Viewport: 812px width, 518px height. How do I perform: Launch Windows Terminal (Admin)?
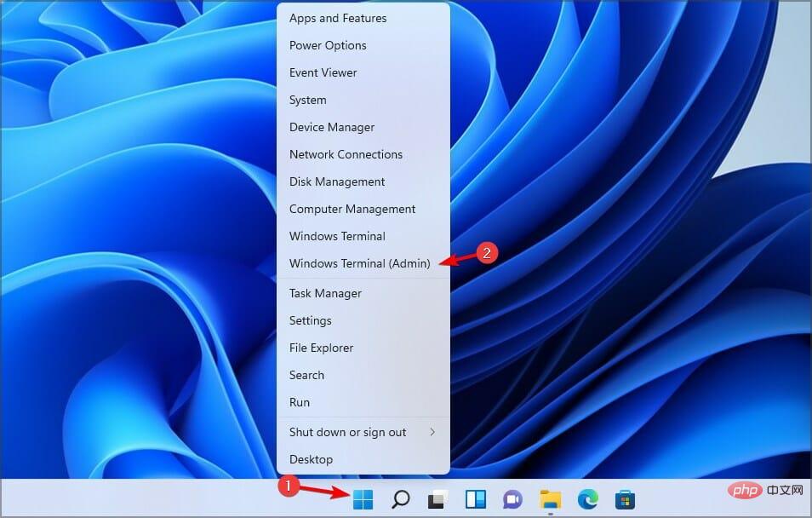pos(363,263)
